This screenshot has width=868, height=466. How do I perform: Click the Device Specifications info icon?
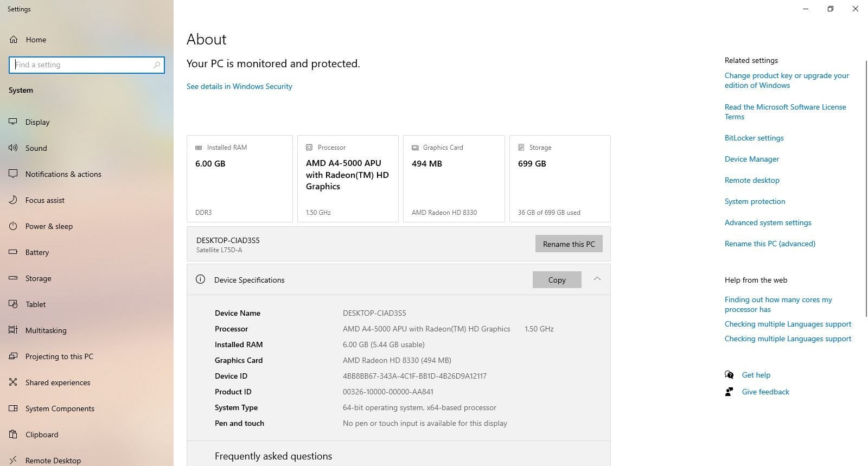(x=200, y=279)
